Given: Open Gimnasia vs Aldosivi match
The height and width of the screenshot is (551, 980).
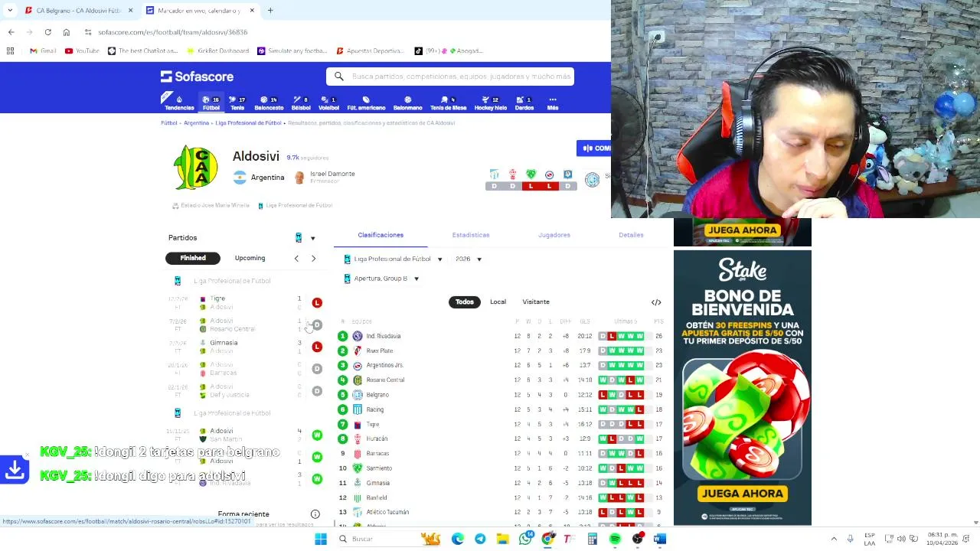Looking at the screenshot, I should (x=245, y=347).
